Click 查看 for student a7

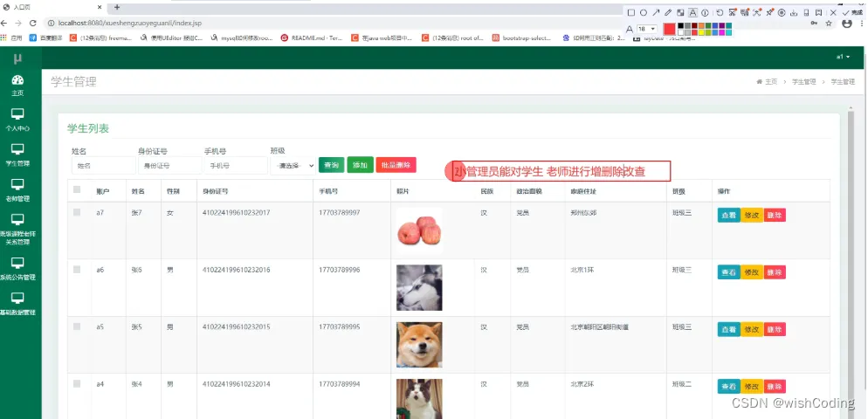[x=728, y=216]
